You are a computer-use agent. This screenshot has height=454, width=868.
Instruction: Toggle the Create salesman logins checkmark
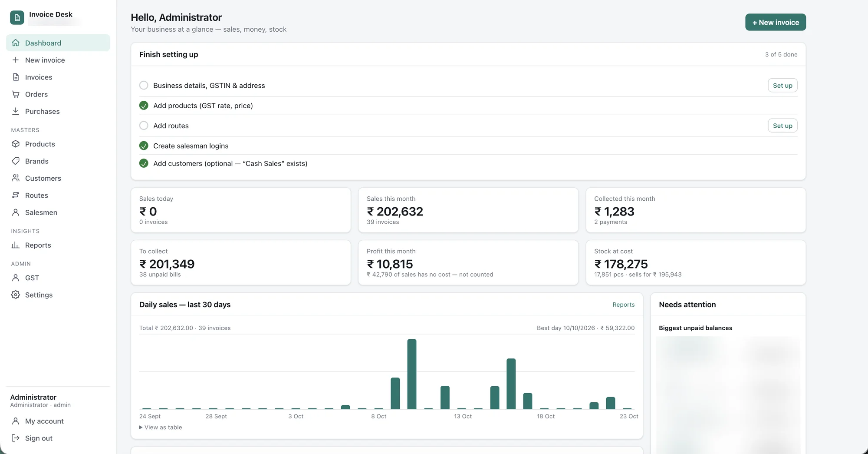point(144,146)
